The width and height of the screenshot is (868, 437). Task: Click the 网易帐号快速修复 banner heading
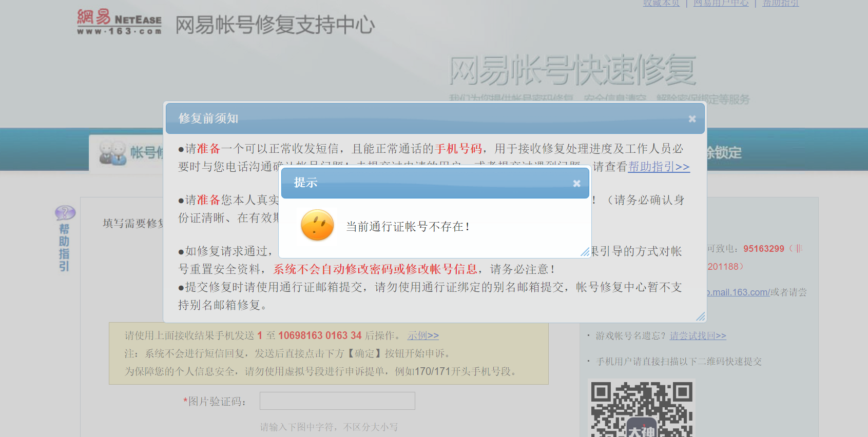click(572, 70)
